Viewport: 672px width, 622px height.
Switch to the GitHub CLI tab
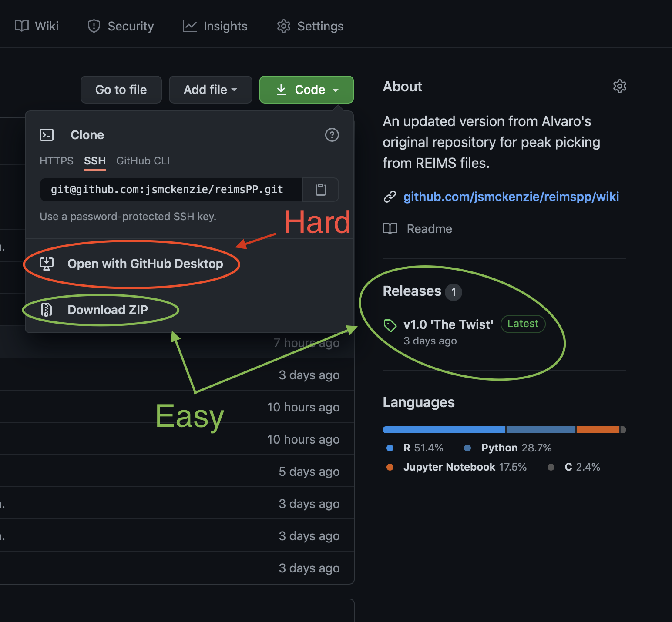(x=143, y=161)
